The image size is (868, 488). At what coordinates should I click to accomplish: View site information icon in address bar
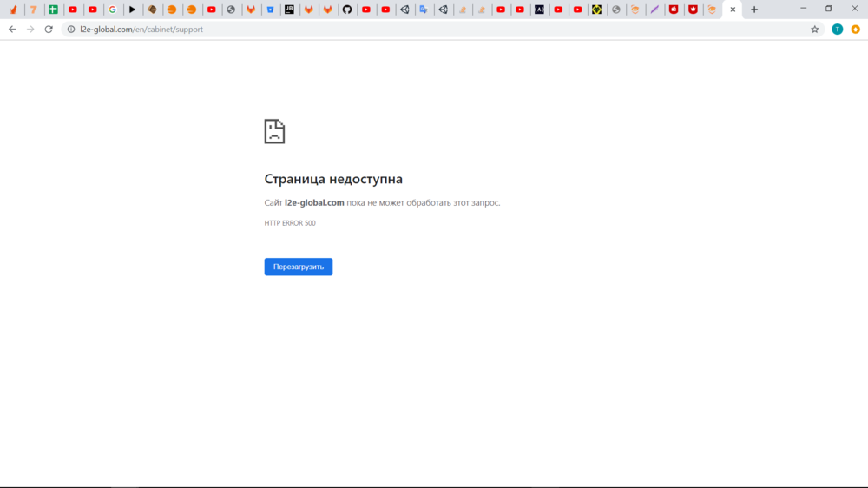coord(70,30)
